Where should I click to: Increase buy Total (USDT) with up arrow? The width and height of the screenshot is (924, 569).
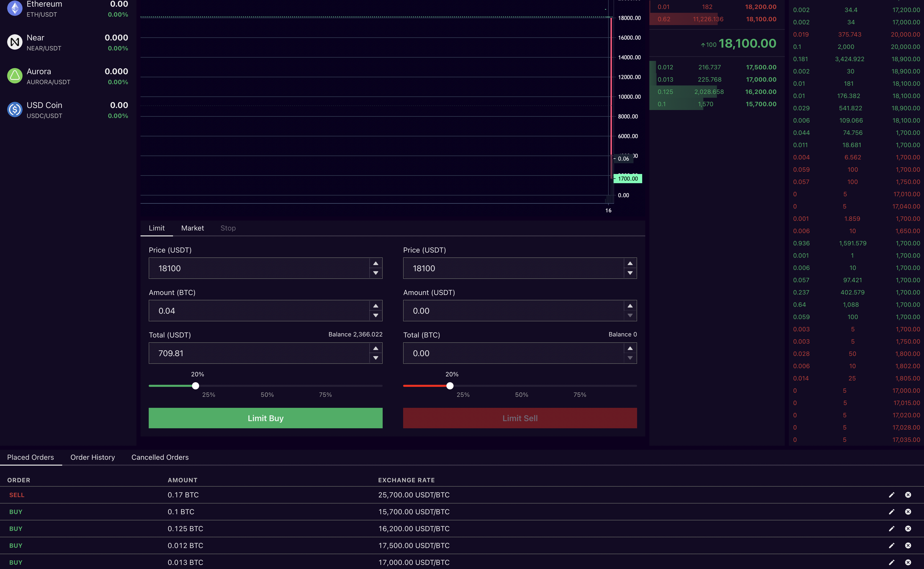click(x=376, y=348)
